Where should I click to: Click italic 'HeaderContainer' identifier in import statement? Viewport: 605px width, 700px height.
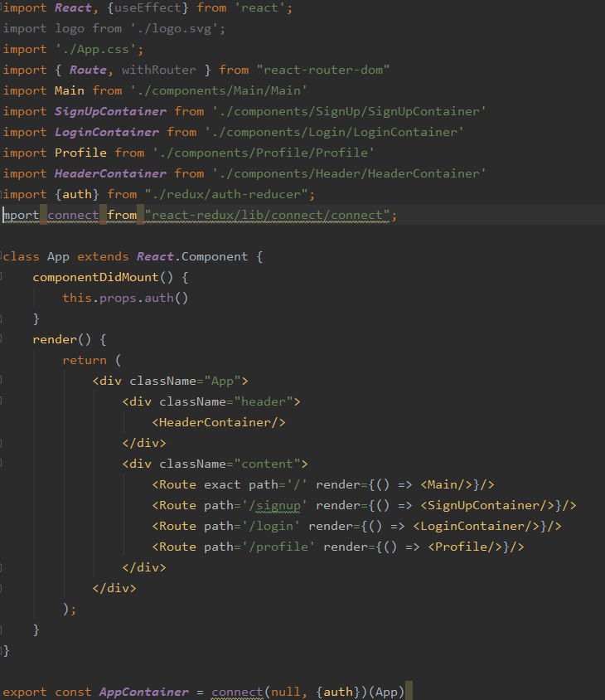pyautogui.click(x=110, y=173)
